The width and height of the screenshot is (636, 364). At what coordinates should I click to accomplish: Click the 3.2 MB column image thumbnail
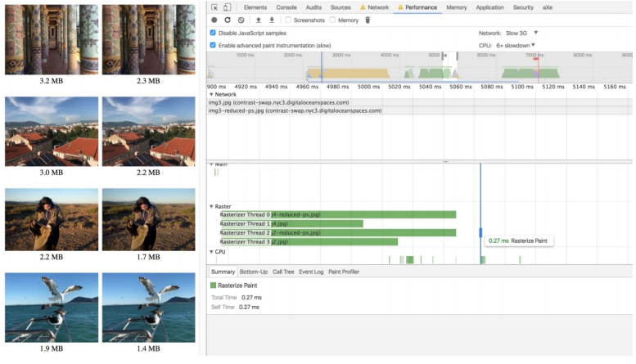50,38
